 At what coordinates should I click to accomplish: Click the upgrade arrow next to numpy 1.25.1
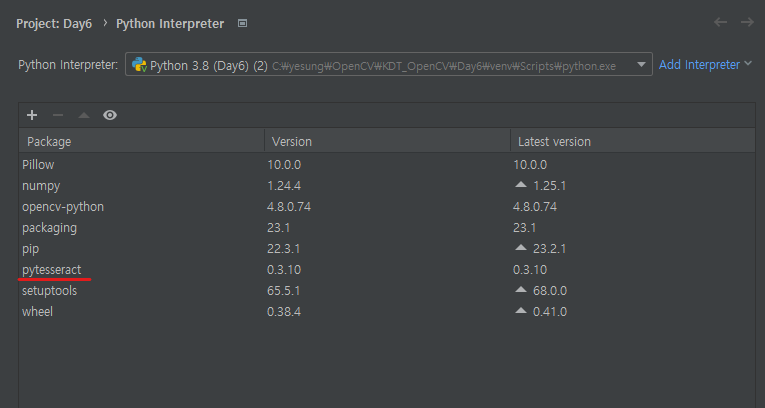pyautogui.click(x=521, y=185)
